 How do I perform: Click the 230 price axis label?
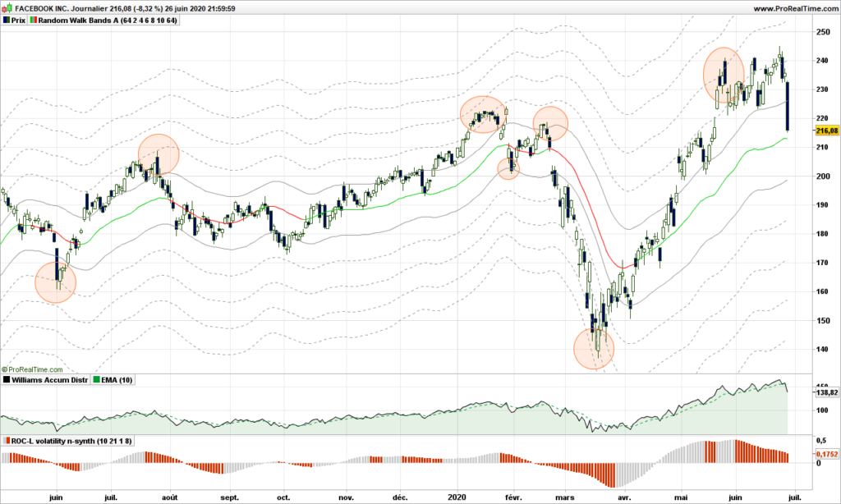(x=823, y=89)
